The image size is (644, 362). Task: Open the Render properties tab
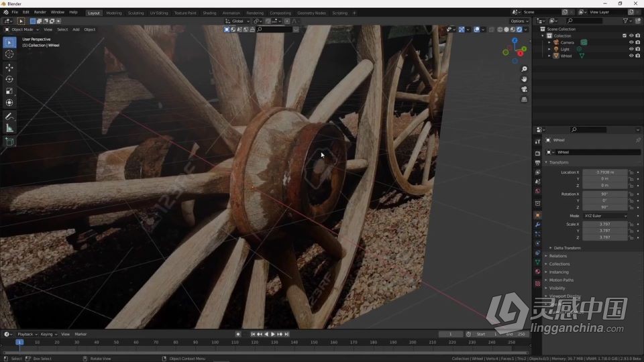click(x=537, y=153)
